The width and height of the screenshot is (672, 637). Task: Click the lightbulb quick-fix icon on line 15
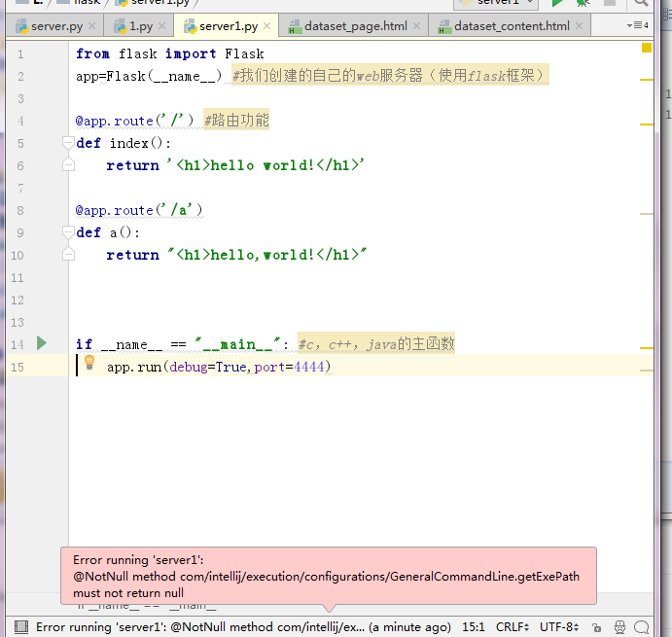[x=89, y=362]
